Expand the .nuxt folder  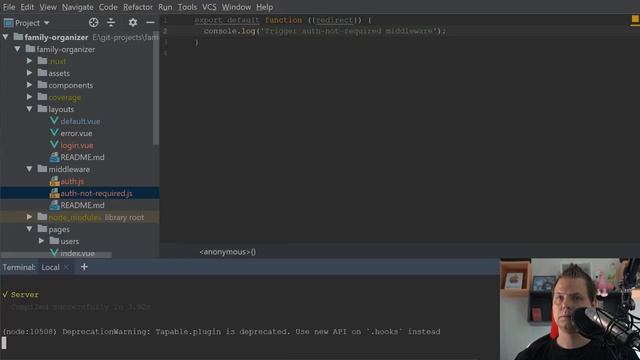click(x=29, y=61)
